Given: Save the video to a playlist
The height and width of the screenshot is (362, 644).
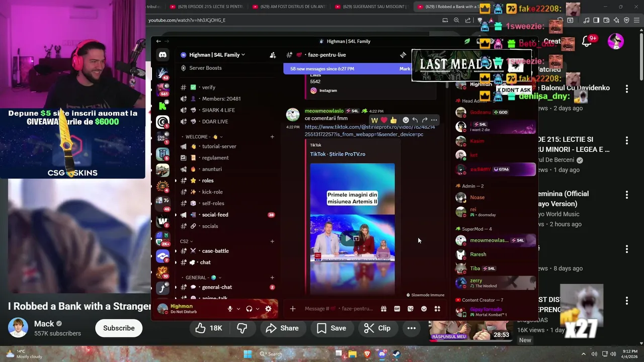Looking at the screenshot, I should (332, 328).
